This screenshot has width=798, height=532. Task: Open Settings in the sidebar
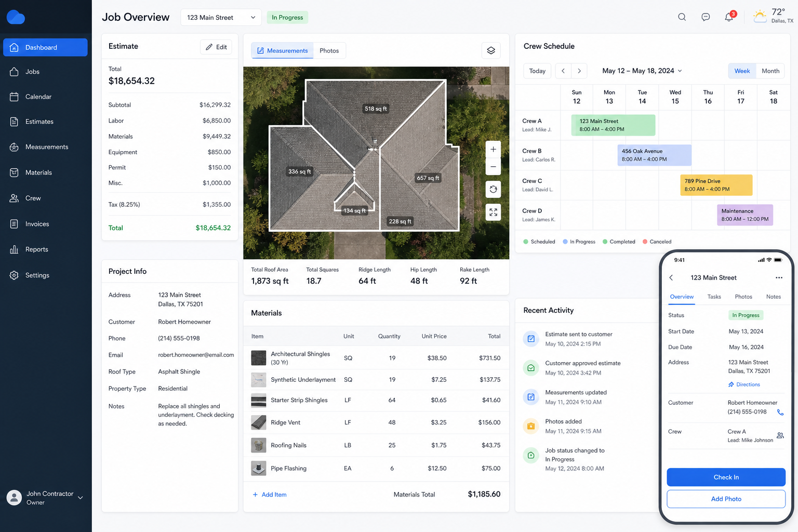[x=45, y=275]
